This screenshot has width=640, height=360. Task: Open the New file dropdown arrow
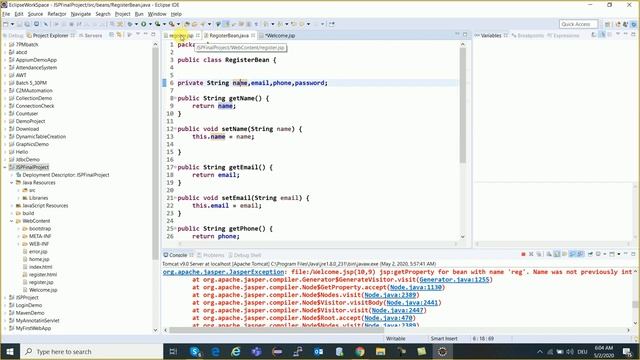[x=12, y=24]
